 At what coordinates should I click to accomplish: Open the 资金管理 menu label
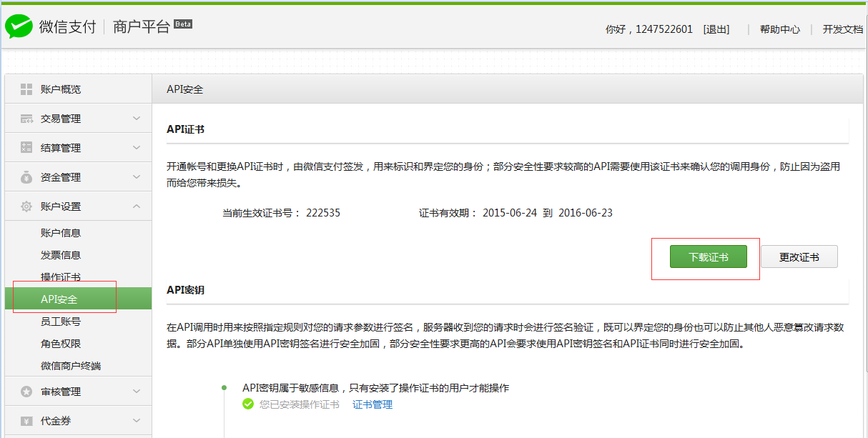point(61,177)
